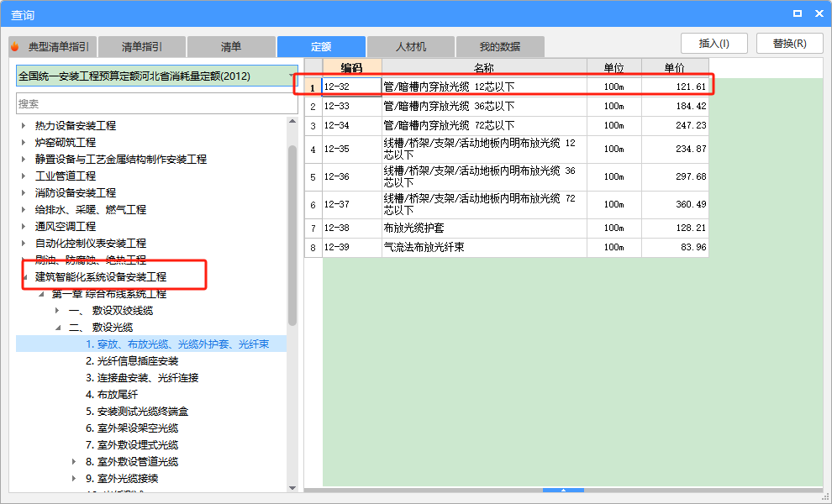The height and width of the screenshot is (504, 832).
Task: Expand 8. 室外敷设管道光缆 node
Action: click(74, 461)
